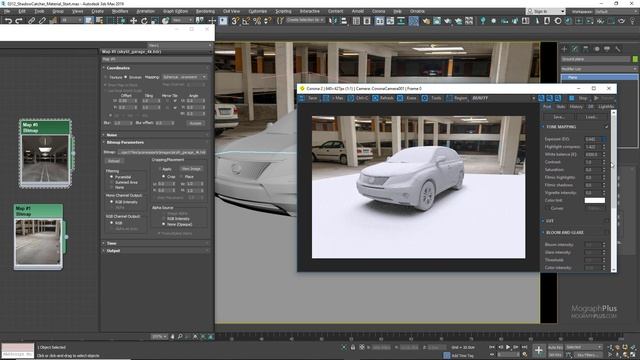Open the Mapping type dropdown
The height and width of the screenshot is (360, 640).
click(x=184, y=77)
